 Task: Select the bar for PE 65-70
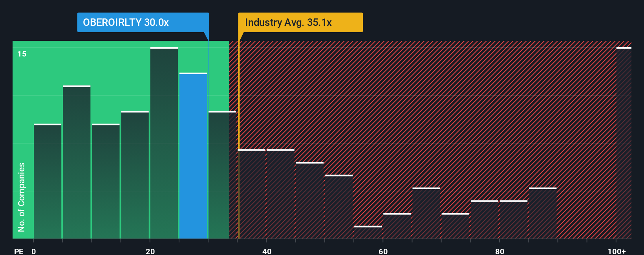[426, 213]
